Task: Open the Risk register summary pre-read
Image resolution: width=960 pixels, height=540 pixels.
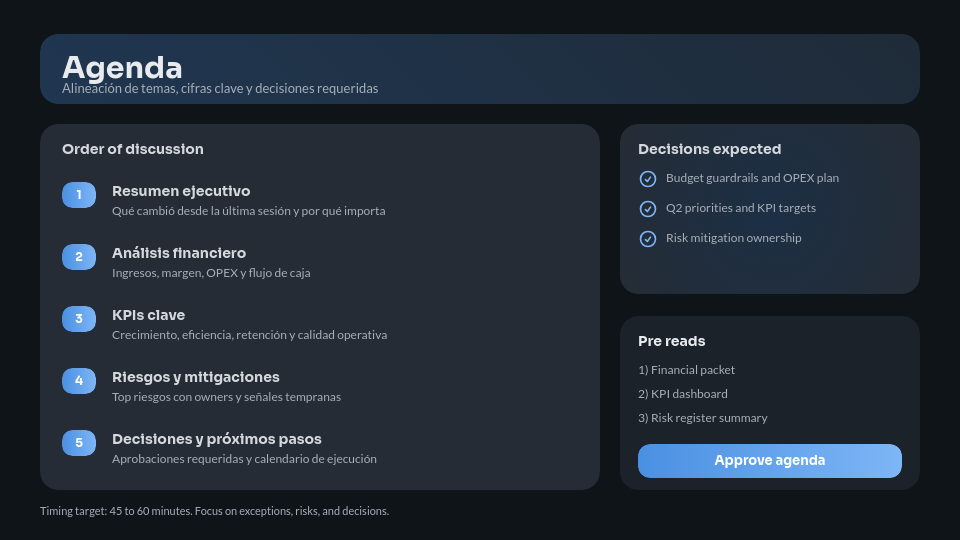Action: [703, 418]
